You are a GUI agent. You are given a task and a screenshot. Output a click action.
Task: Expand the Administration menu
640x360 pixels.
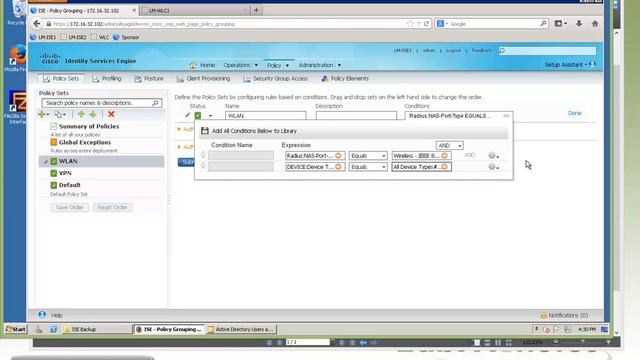click(320, 65)
